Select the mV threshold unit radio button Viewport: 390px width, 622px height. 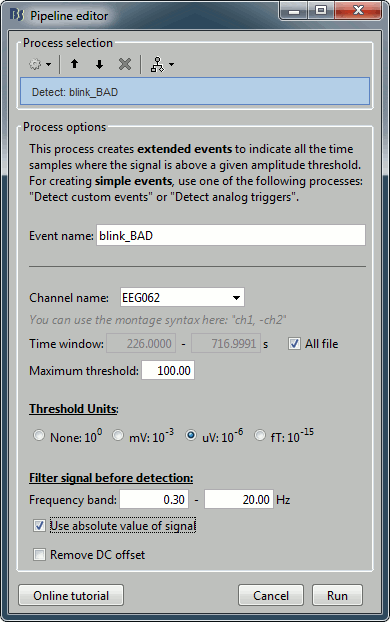click(x=118, y=436)
